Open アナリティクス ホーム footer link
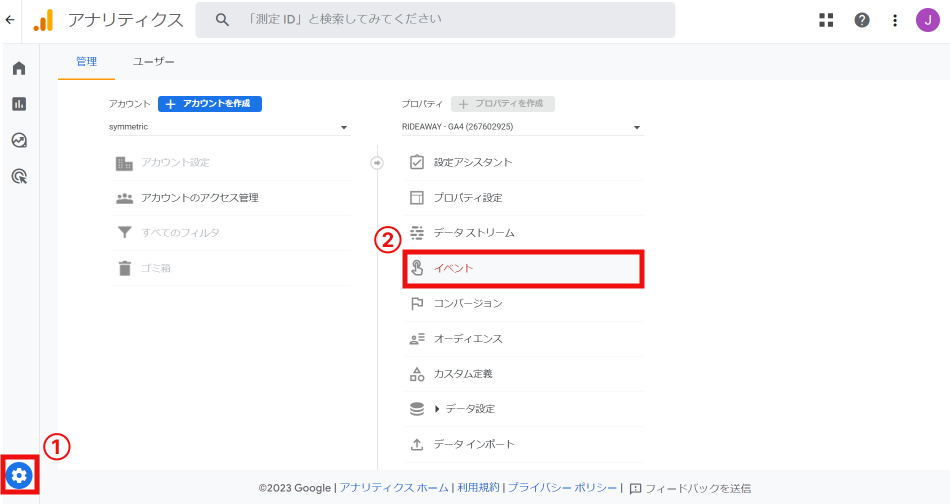 [x=394, y=488]
